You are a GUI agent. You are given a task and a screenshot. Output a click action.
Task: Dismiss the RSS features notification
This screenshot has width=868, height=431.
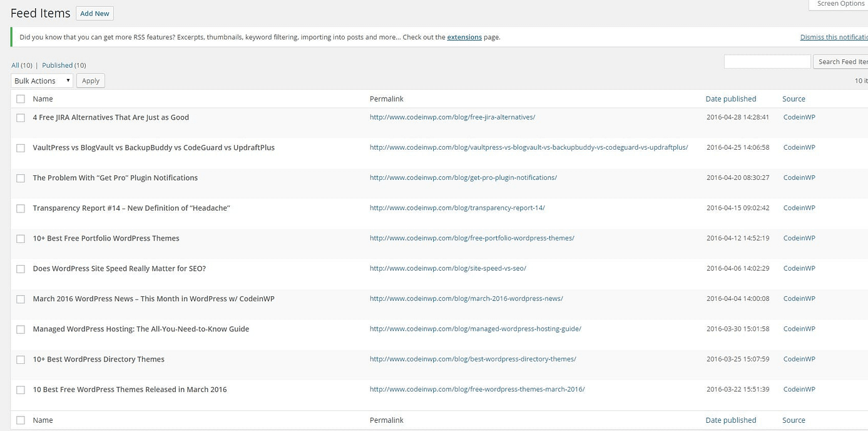click(x=834, y=37)
